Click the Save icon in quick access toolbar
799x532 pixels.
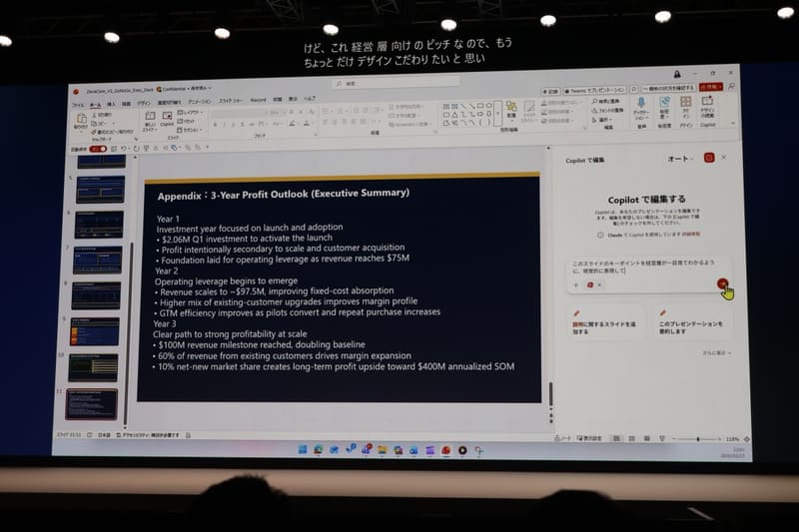(x=114, y=149)
